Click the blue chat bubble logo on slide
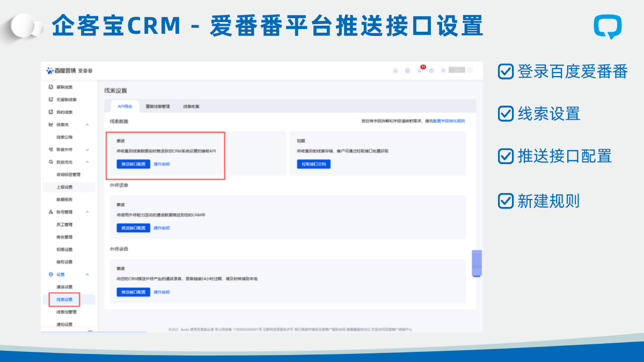The width and height of the screenshot is (644, 362). (608, 26)
